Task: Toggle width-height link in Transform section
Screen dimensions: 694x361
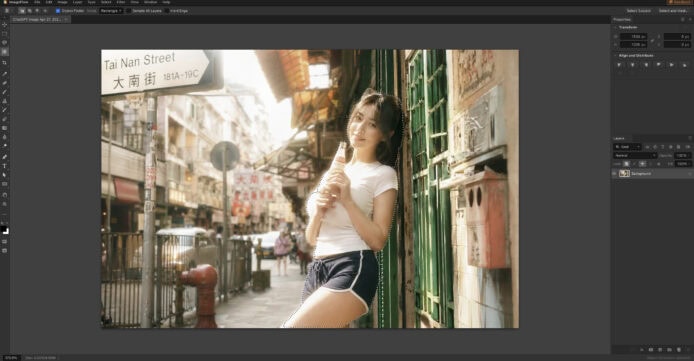Action: click(652, 40)
